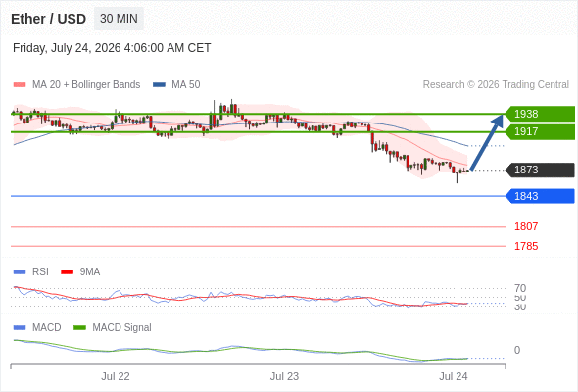
Task: Click the MA 20 + Bollinger Bands legend swatch
Action: point(20,85)
